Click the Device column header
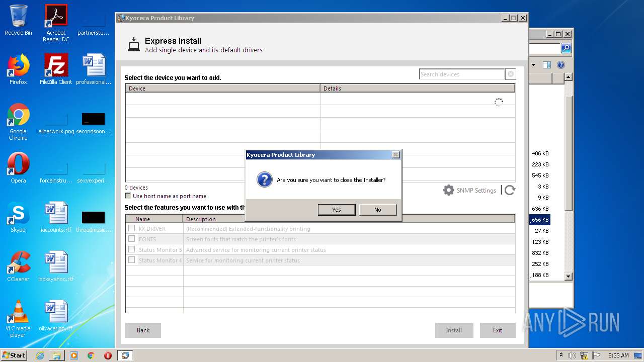This screenshot has width=644, height=362. 223,88
